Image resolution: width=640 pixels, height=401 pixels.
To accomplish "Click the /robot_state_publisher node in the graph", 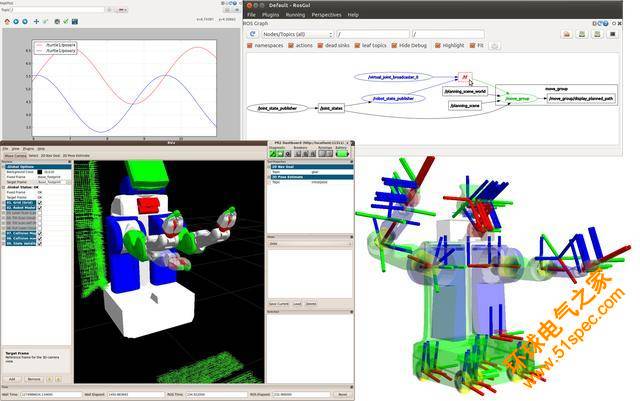I will [x=393, y=98].
